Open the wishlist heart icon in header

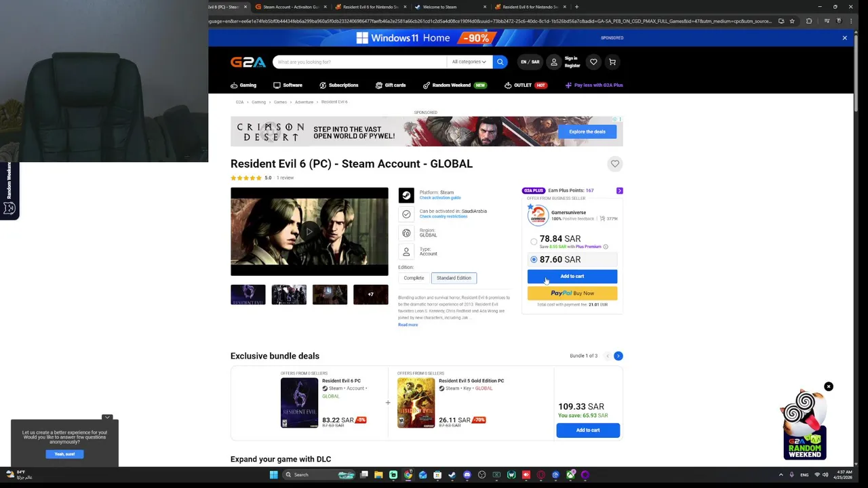point(593,62)
